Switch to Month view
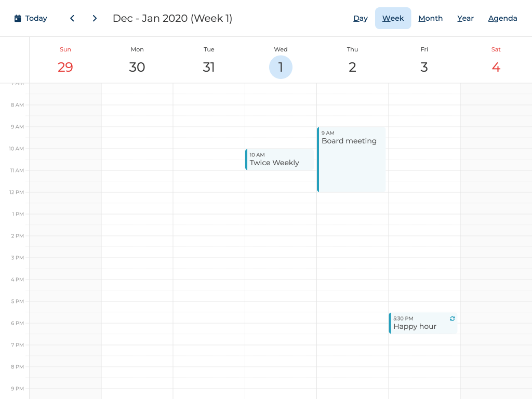Screen dimensions: 532x399 coord(430,18)
